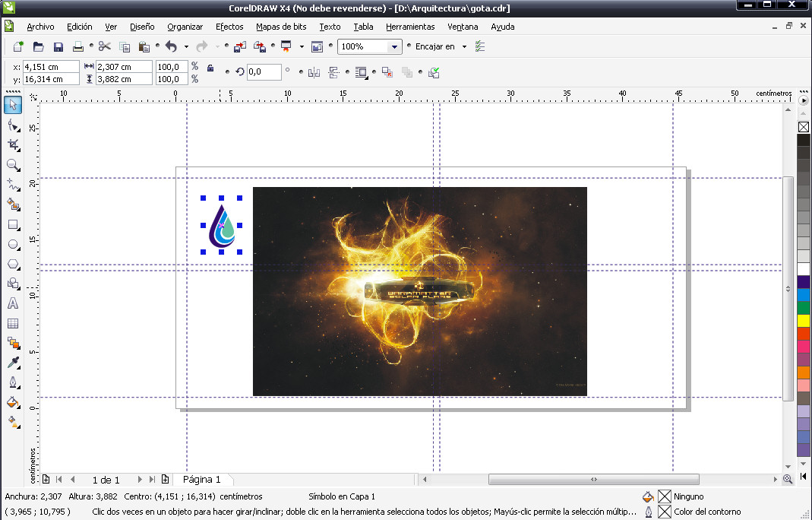Open the Herramientas menu
The image size is (812, 520).
[410, 27]
